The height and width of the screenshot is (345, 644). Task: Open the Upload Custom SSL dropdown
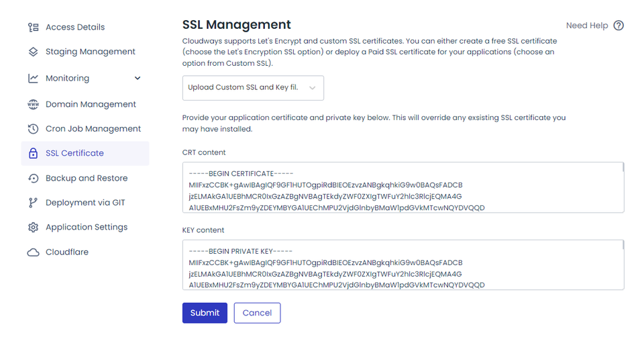pyautogui.click(x=253, y=88)
